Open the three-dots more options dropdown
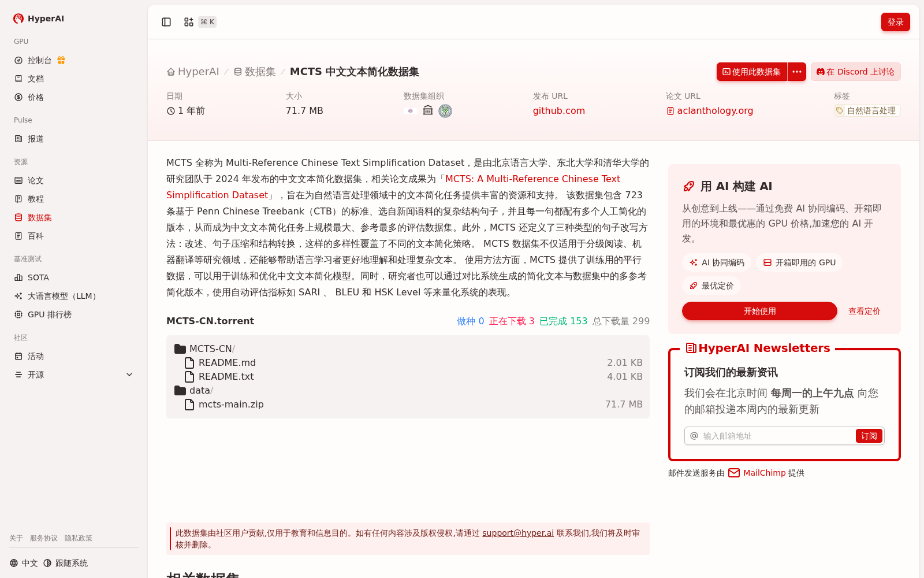The height and width of the screenshot is (578, 924). (797, 72)
